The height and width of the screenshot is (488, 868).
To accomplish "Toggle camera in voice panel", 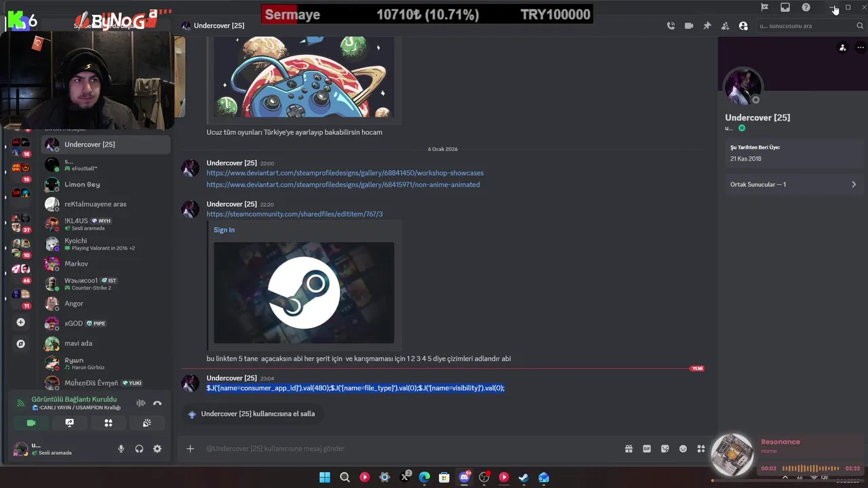I will pyautogui.click(x=31, y=423).
